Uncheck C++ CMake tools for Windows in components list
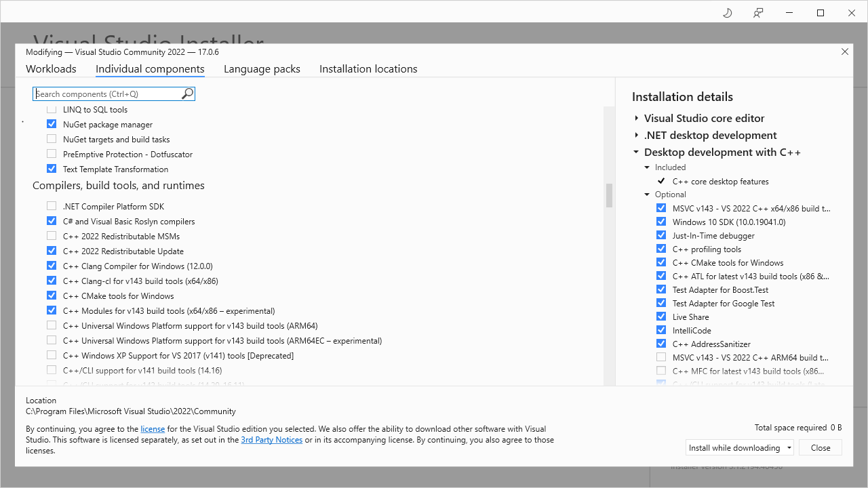 pyautogui.click(x=52, y=296)
